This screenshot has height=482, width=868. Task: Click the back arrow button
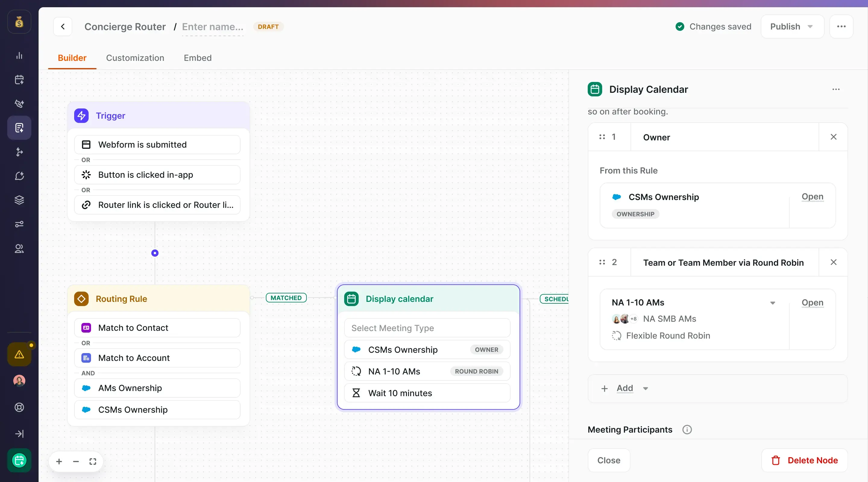pyautogui.click(x=63, y=27)
